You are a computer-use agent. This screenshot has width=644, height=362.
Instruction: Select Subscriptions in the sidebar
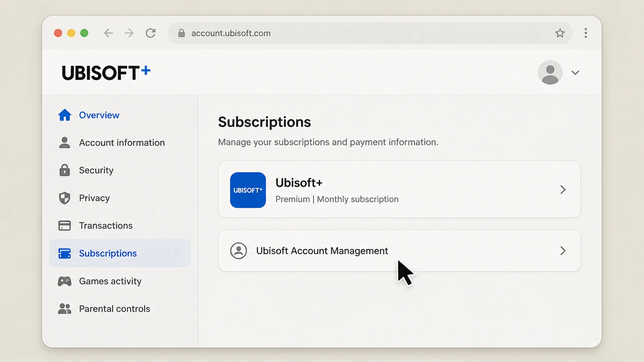[x=120, y=253]
